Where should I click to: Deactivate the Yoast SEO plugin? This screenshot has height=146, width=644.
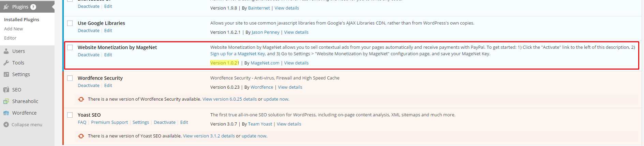click(x=165, y=122)
